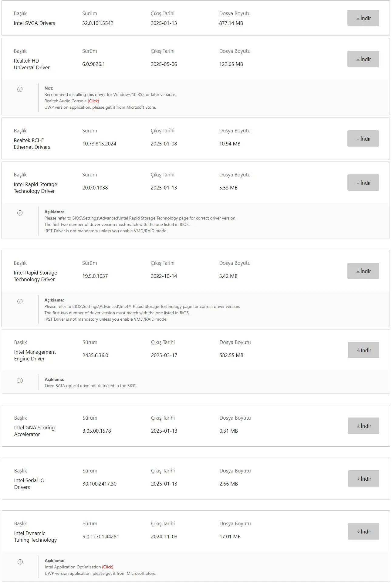
Task: Select the title Intel SVGA Drivers
Action: 35,23
